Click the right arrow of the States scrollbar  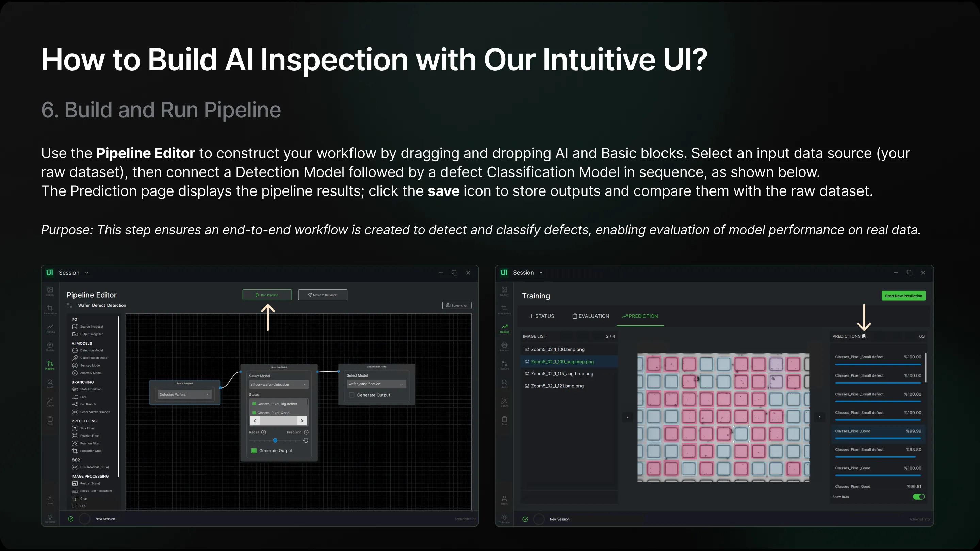click(x=302, y=421)
